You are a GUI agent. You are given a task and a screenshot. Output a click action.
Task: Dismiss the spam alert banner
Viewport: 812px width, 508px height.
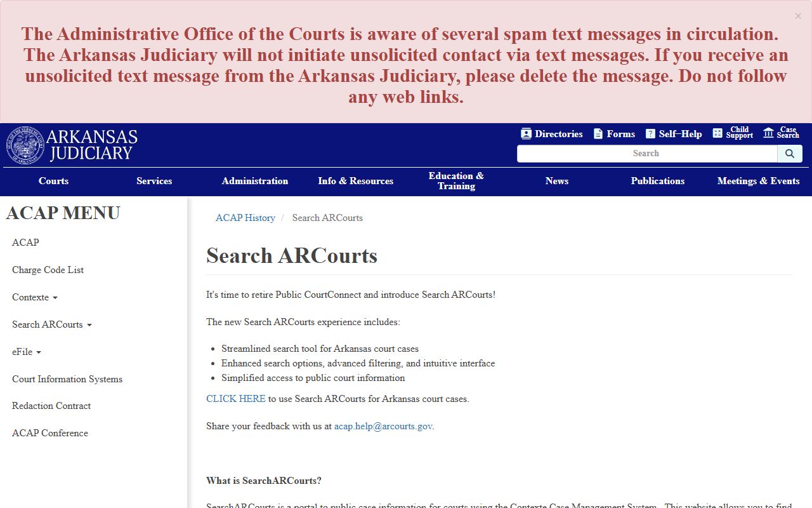point(798,17)
